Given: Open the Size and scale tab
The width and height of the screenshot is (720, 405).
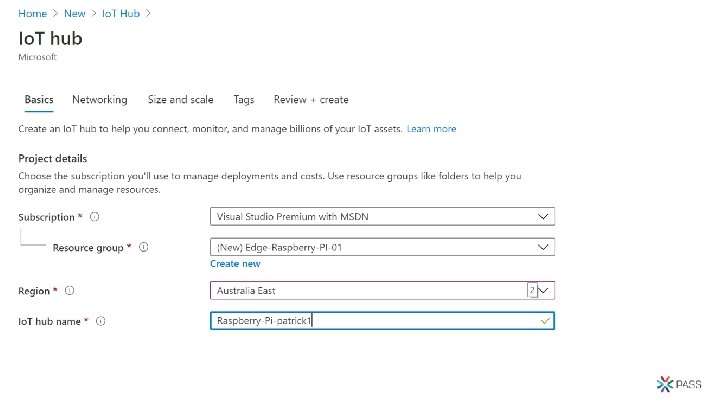Looking at the screenshot, I should (180, 100).
